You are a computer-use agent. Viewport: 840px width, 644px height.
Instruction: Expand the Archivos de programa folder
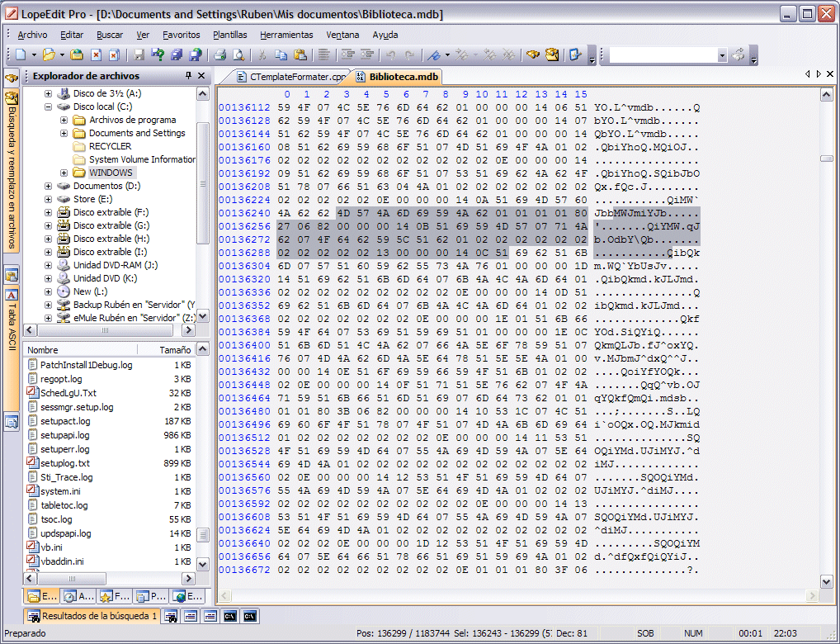pos(64,120)
